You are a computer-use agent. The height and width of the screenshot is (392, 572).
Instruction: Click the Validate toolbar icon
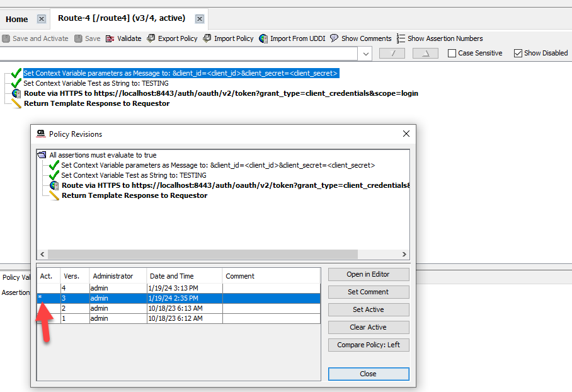(110, 38)
